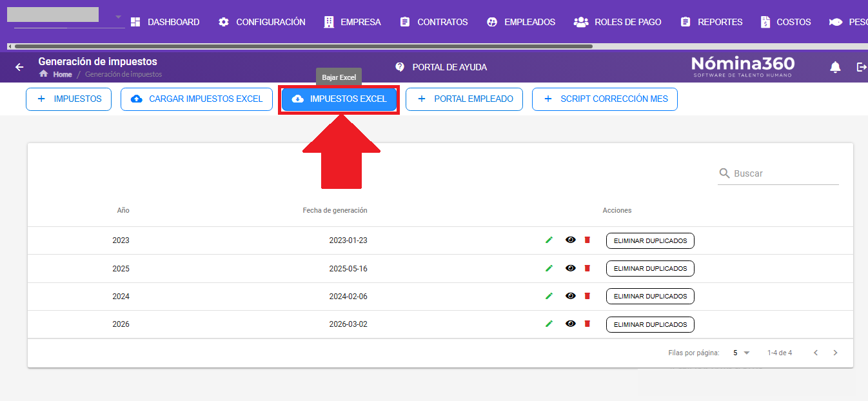Click ELIMINAR DUPLICADOS for 2023
The image size is (868, 401).
650,240
